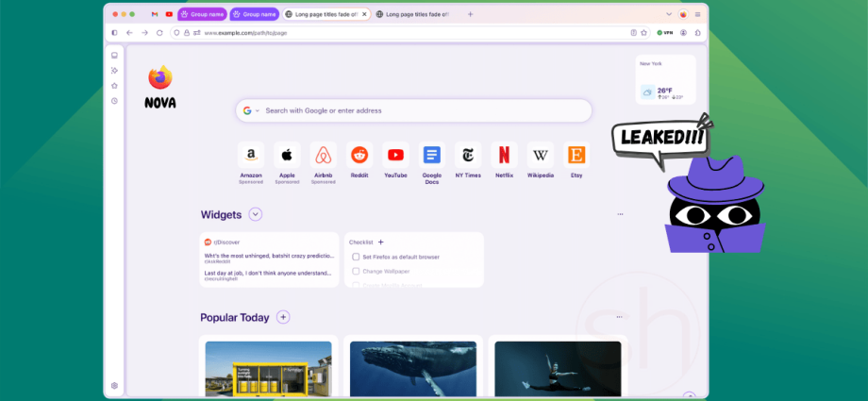Go back to the previous page
The image size is (868, 401).
pyautogui.click(x=129, y=33)
